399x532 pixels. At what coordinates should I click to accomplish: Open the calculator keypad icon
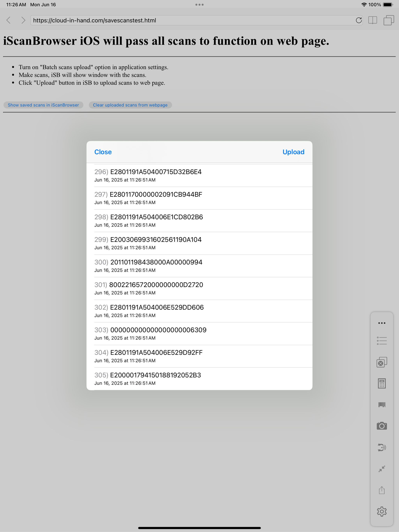[382, 383]
